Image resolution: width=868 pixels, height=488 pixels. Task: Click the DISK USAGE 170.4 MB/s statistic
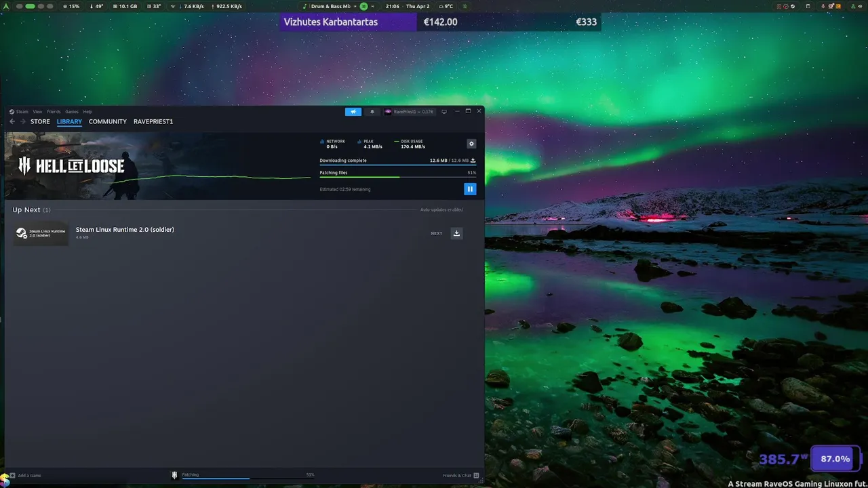410,144
